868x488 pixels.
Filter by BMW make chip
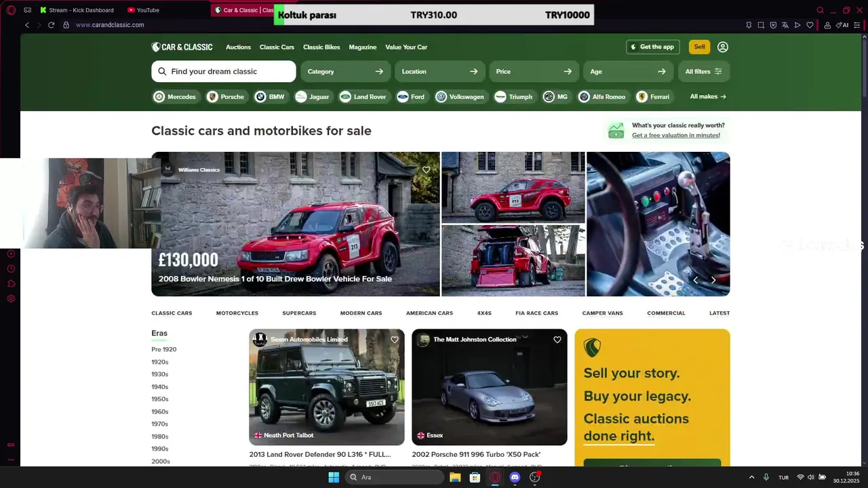271,97
